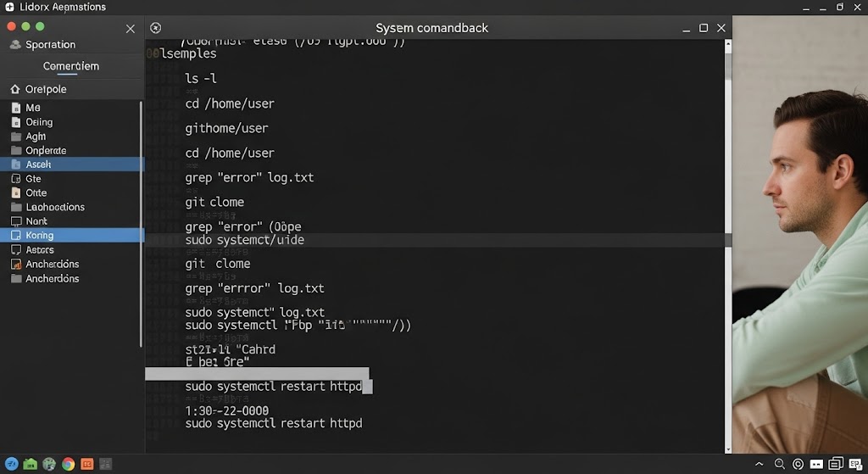
Task: Click the magnifier search icon in system tray
Action: point(780,464)
